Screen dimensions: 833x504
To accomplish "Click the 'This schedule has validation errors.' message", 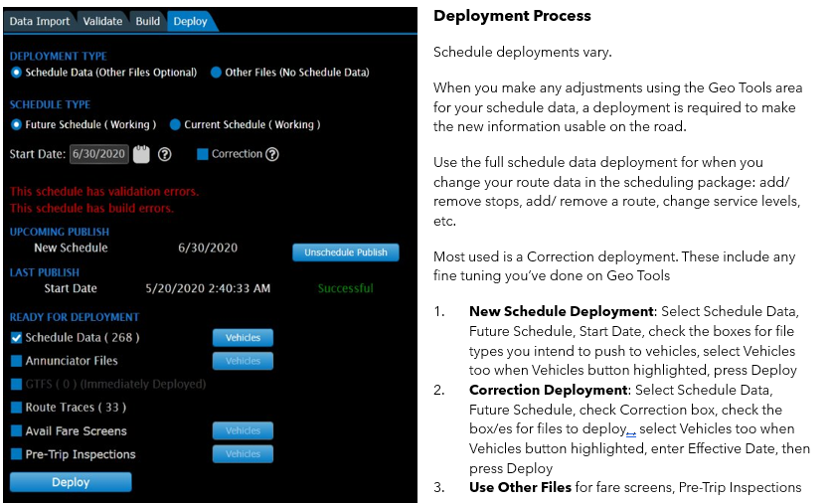I will click(104, 191).
